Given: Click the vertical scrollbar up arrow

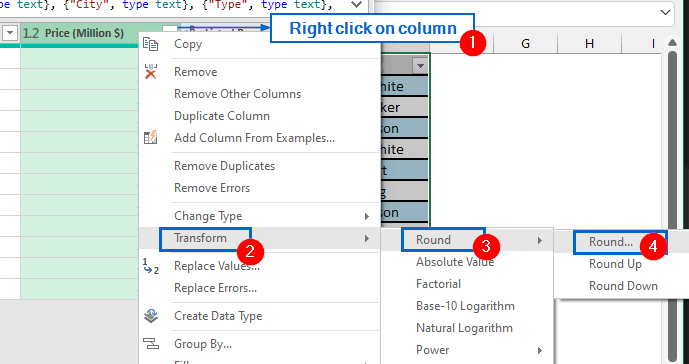Looking at the screenshot, I should coord(672,43).
